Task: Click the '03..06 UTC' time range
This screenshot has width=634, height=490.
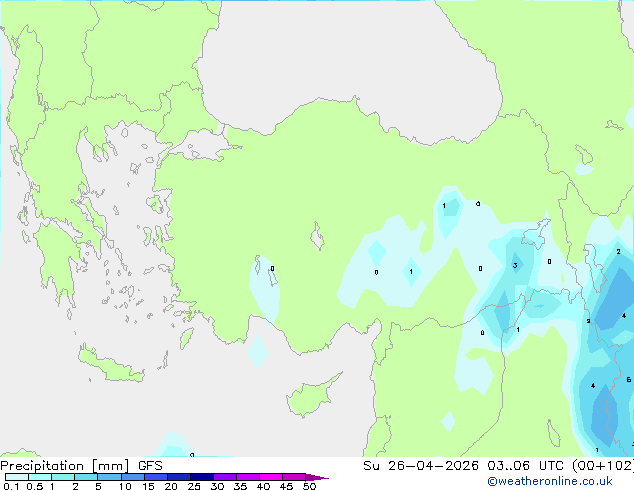Action: [525, 466]
